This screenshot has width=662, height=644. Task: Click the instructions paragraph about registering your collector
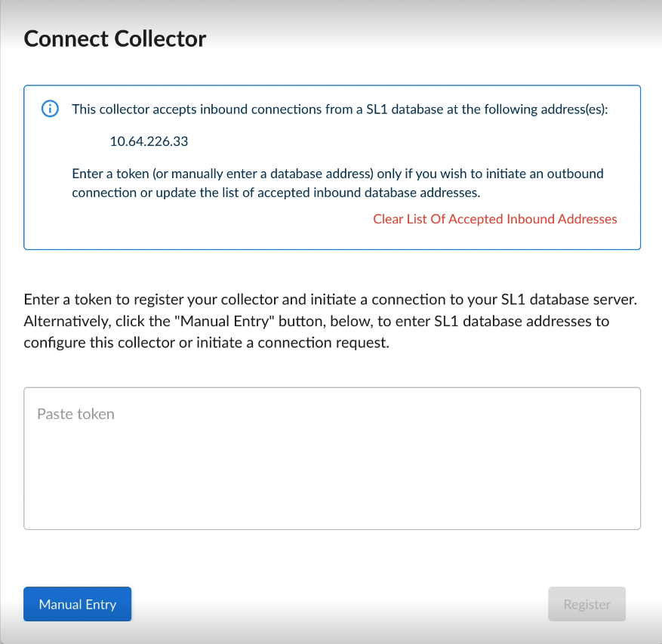331,320
